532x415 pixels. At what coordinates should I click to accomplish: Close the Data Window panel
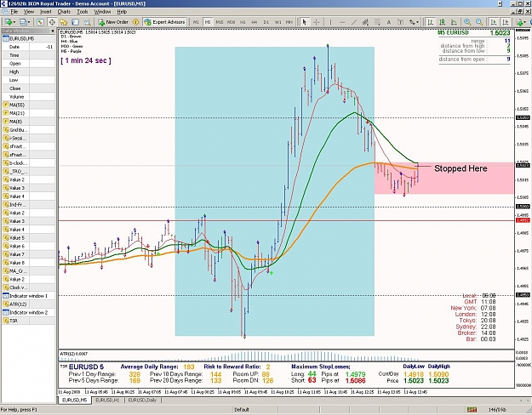click(53, 31)
